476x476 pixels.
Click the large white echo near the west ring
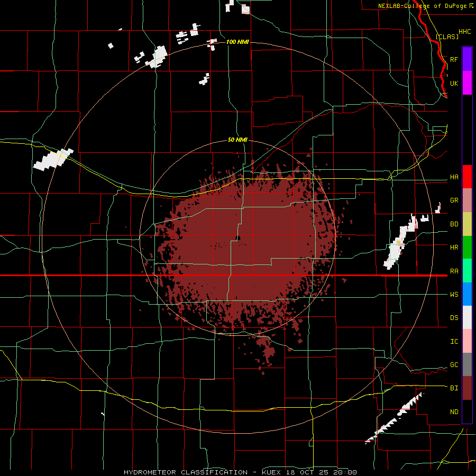(53, 159)
